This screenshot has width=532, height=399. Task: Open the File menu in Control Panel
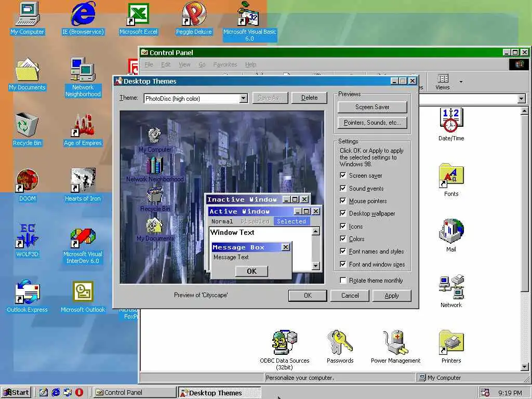click(149, 64)
